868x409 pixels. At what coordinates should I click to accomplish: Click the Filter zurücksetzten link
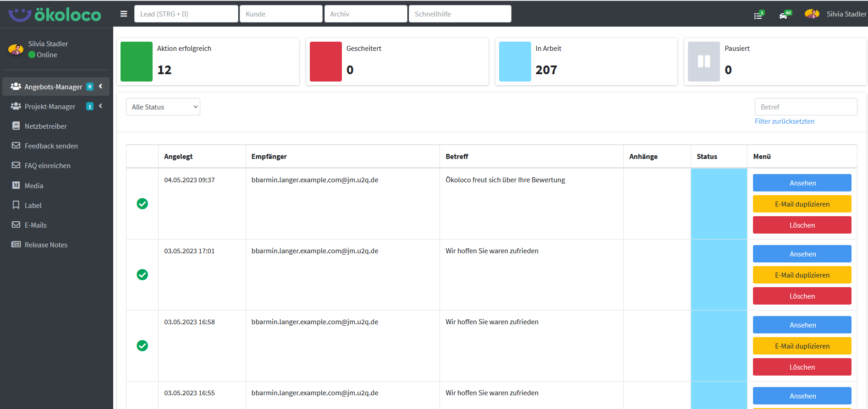[x=784, y=121]
